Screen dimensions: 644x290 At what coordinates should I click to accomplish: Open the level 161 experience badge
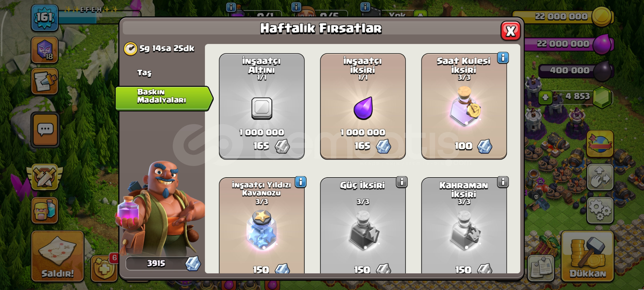tap(45, 17)
